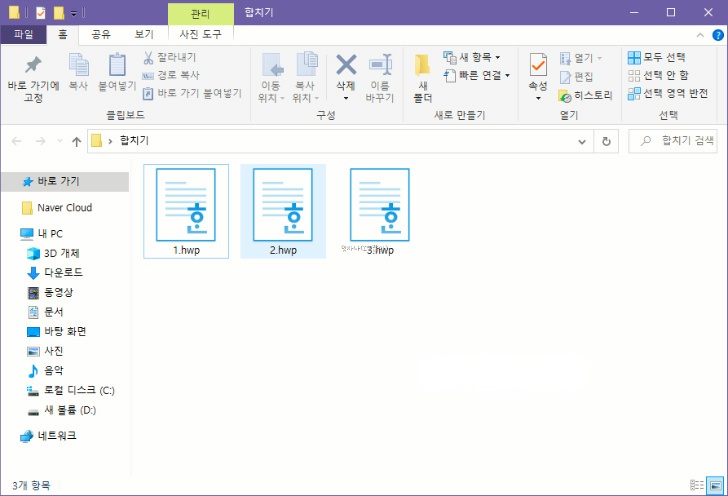This screenshot has height=496, width=728.
Task: Switch to the 보기 ribbon tab
Action: point(144,33)
